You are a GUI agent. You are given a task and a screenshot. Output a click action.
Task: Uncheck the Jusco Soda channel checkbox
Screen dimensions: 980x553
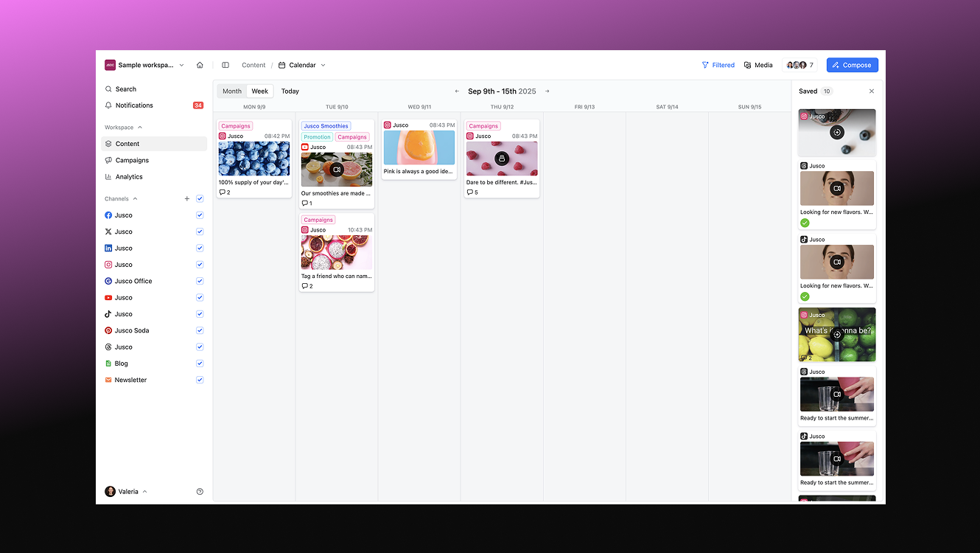pos(200,330)
